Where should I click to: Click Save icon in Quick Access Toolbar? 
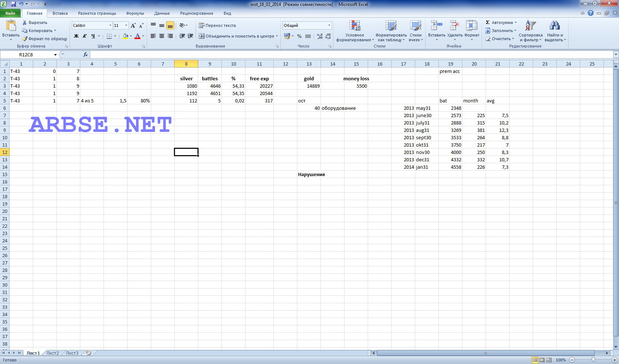13,4
